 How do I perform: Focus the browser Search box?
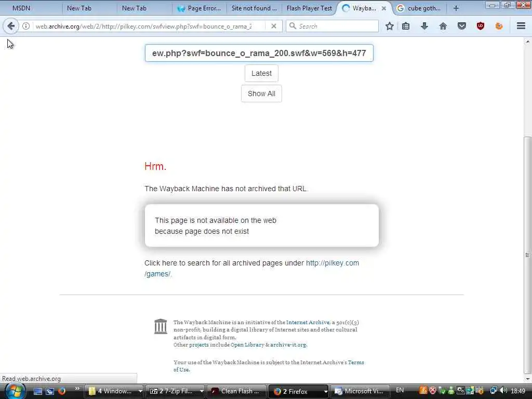332,26
